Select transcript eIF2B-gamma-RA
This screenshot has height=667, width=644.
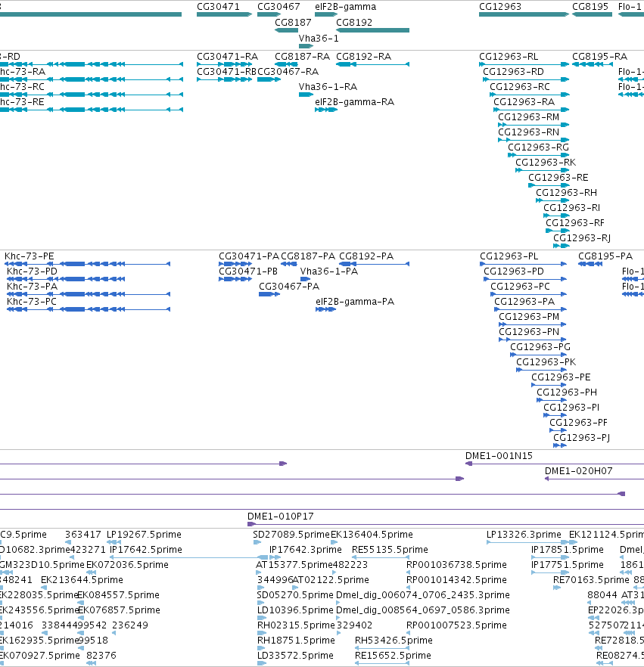coord(326,110)
